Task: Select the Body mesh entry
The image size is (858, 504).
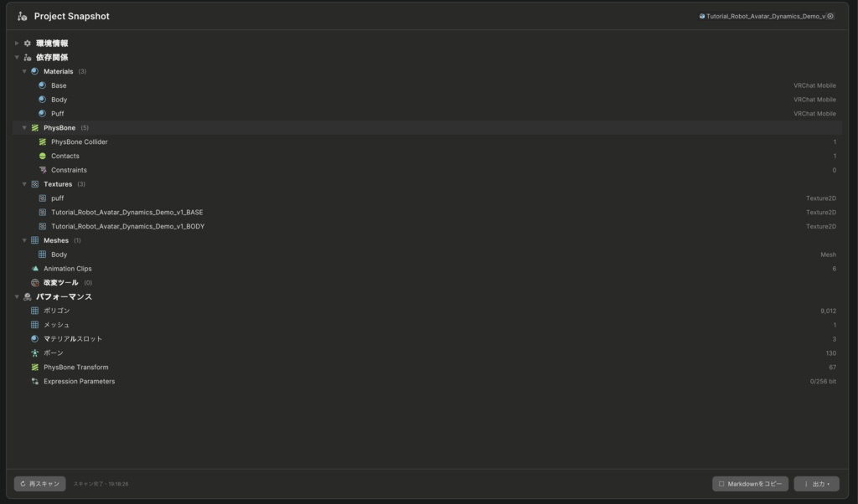Action: [x=426, y=255]
